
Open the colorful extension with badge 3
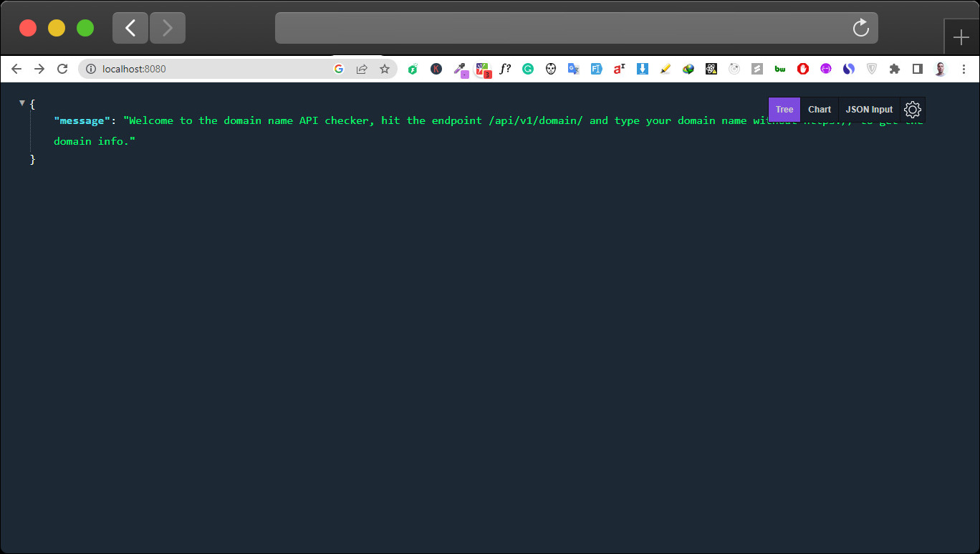pos(484,70)
